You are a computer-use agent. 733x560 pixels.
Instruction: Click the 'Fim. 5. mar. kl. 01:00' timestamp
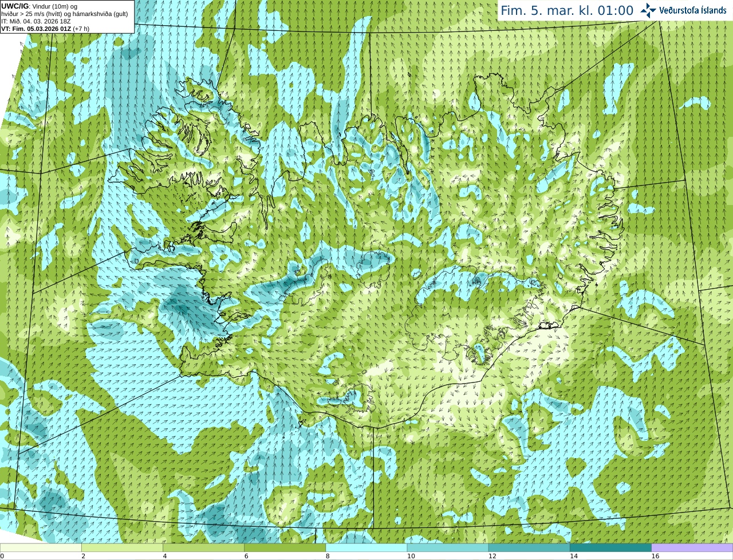tap(567, 11)
